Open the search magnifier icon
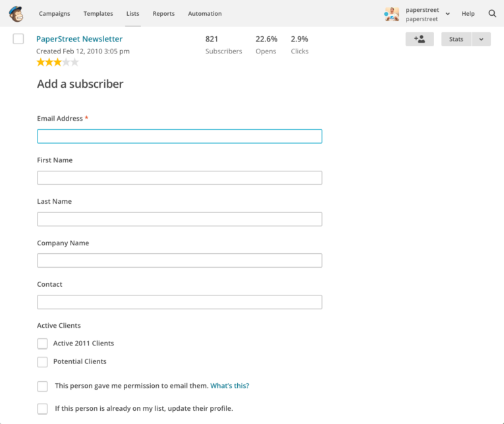504x424 pixels. point(492,13)
